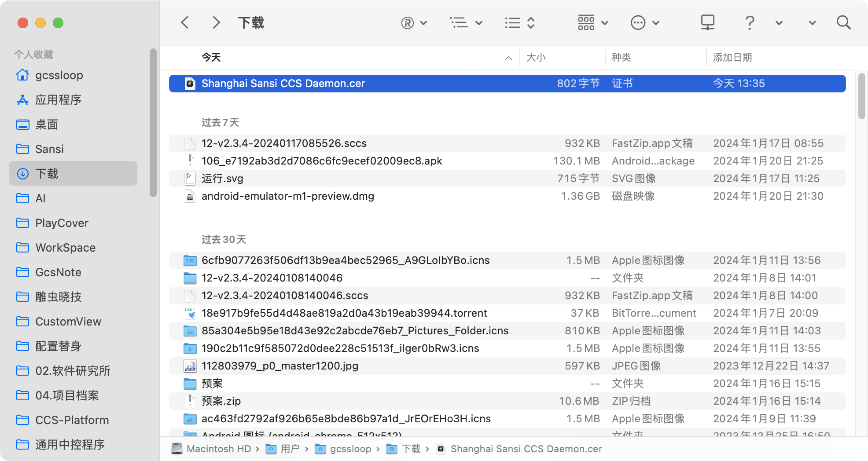The width and height of the screenshot is (868, 461).
Task: Open CustomView in the sidebar
Action: coord(73,322)
